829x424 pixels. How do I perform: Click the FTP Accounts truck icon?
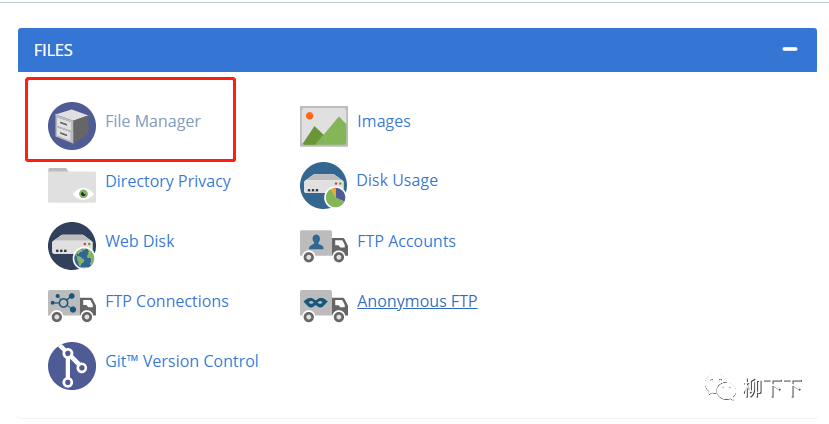(324, 245)
